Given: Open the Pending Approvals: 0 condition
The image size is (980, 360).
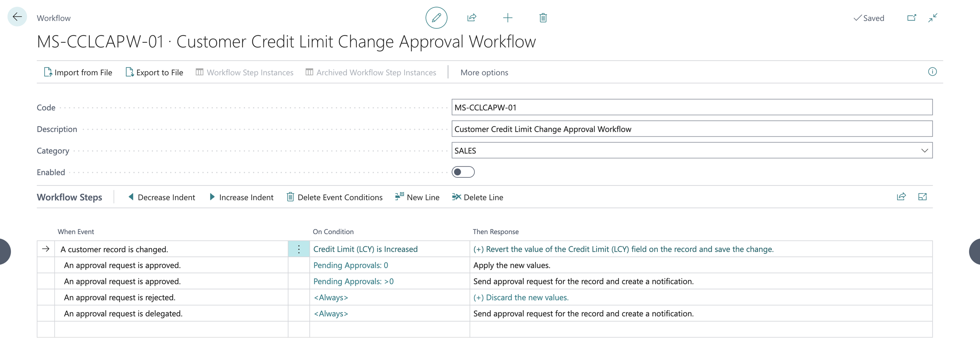Looking at the screenshot, I should 350,265.
